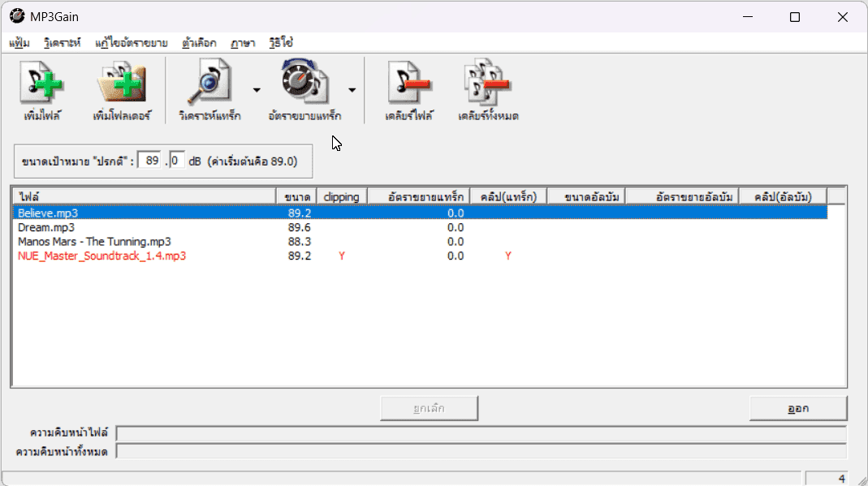This screenshot has height=486, width=868.
Task: Open the แก้ไขอัตราขยาย menu
Action: [x=132, y=42]
